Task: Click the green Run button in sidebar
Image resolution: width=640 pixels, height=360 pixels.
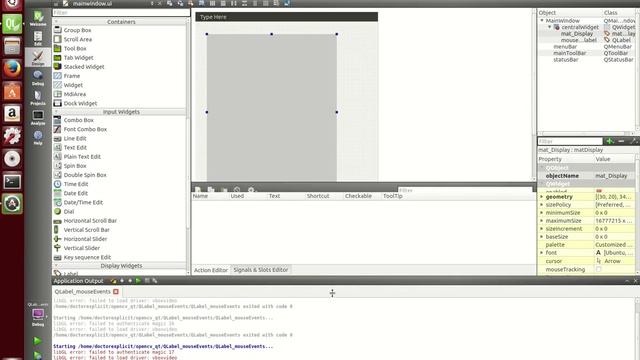Action: 37,340
